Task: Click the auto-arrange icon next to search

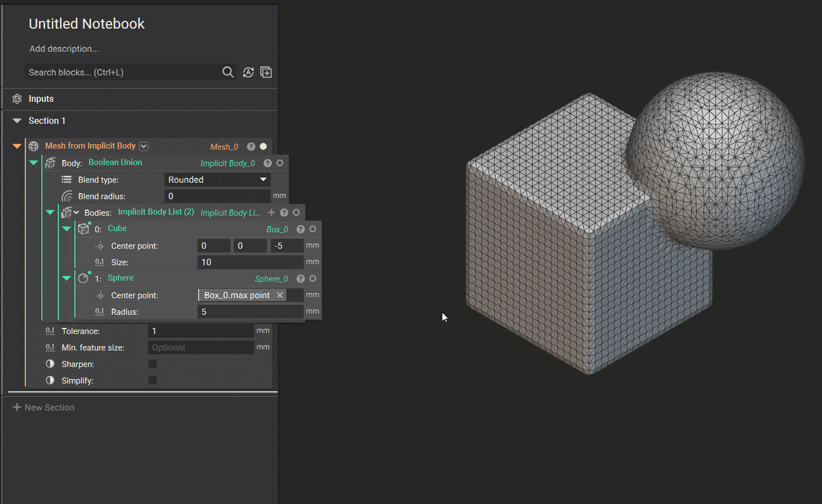Action: click(x=248, y=72)
